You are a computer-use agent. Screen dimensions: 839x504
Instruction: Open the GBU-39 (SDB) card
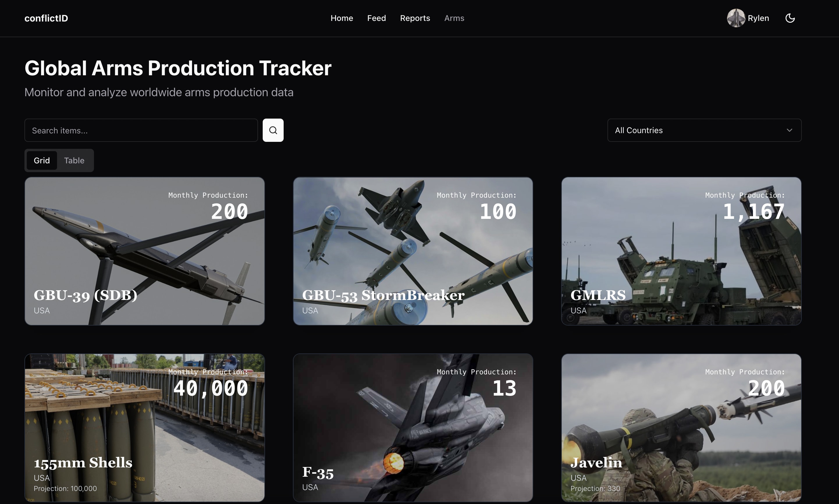tap(144, 251)
